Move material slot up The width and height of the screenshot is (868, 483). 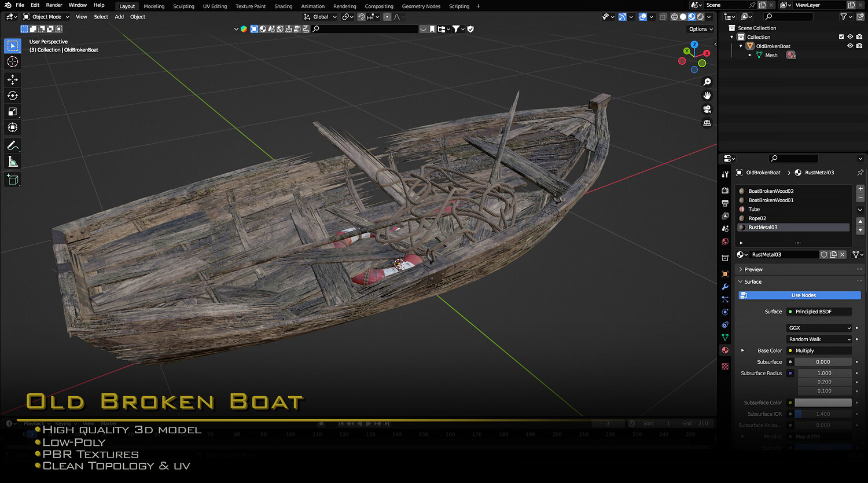tap(860, 222)
